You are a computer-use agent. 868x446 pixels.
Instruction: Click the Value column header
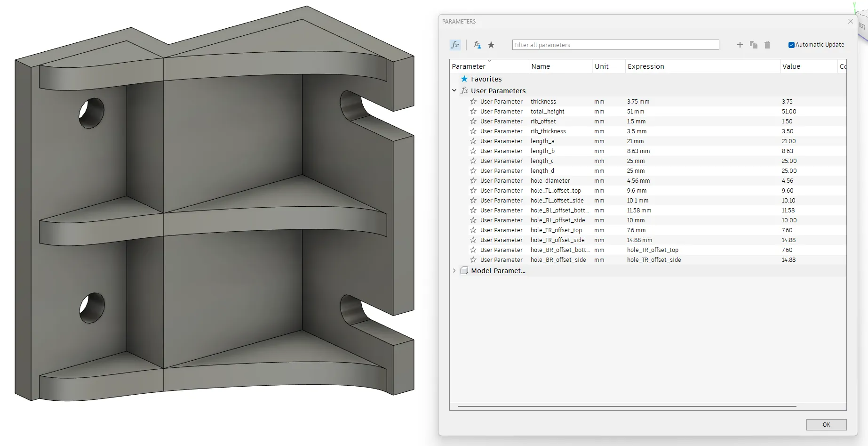click(791, 66)
